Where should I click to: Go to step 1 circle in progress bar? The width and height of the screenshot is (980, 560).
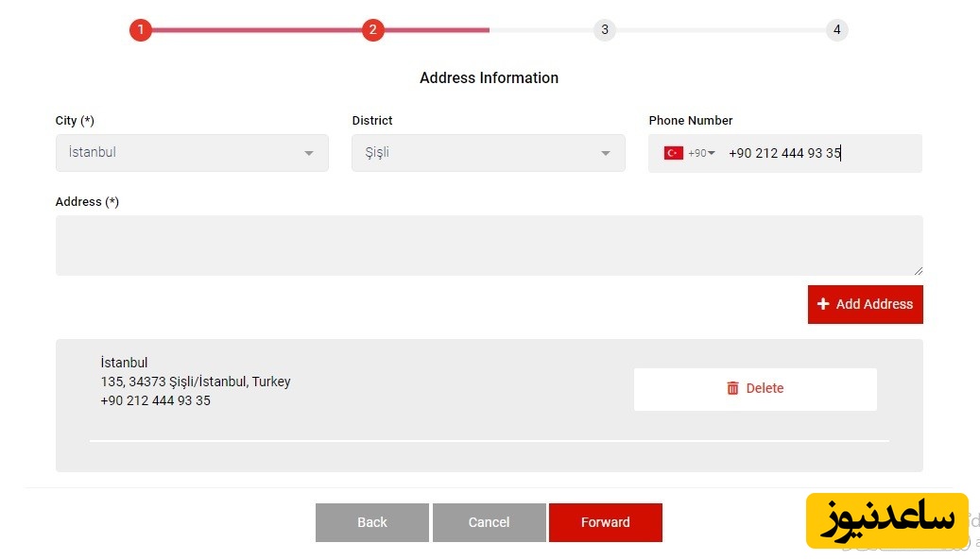pyautogui.click(x=140, y=30)
